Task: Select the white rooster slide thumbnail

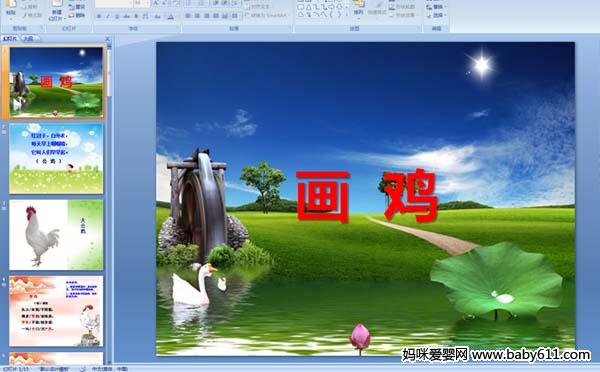Action: click(56, 235)
